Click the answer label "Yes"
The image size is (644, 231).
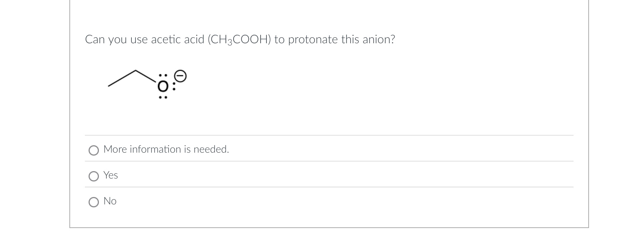[110, 176]
